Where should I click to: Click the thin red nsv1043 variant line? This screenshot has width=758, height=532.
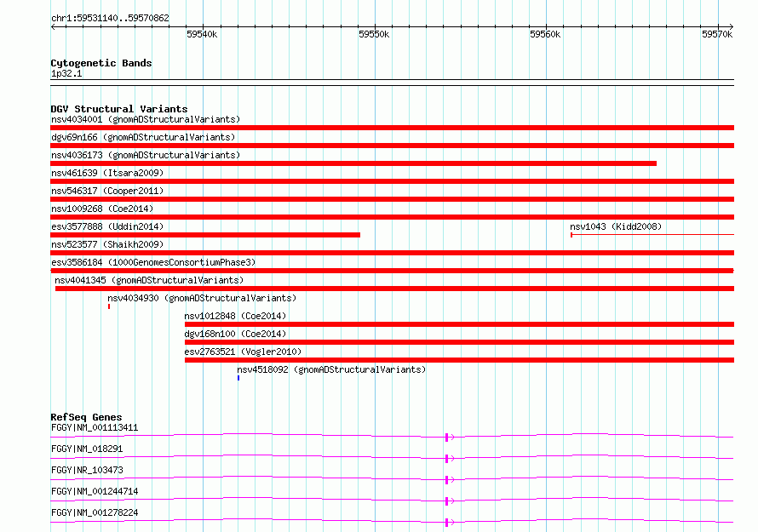(x=652, y=235)
